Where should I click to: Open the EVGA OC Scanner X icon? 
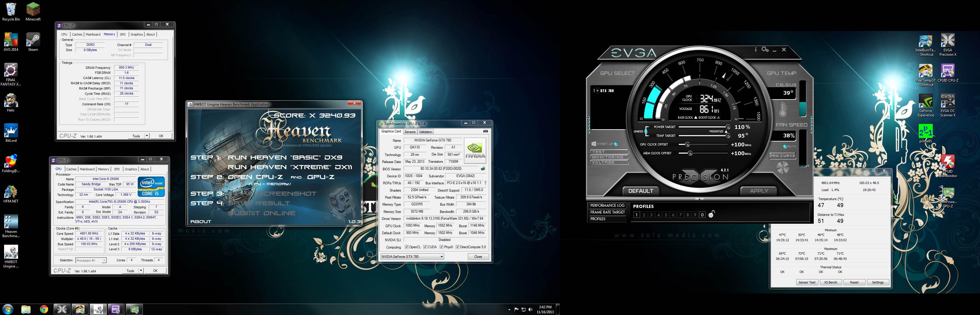click(948, 106)
